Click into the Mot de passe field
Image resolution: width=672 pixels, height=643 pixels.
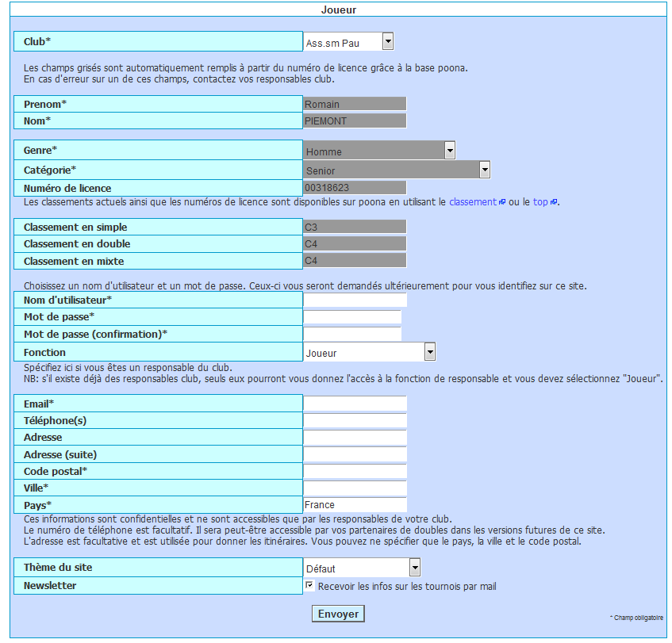(x=352, y=316)
